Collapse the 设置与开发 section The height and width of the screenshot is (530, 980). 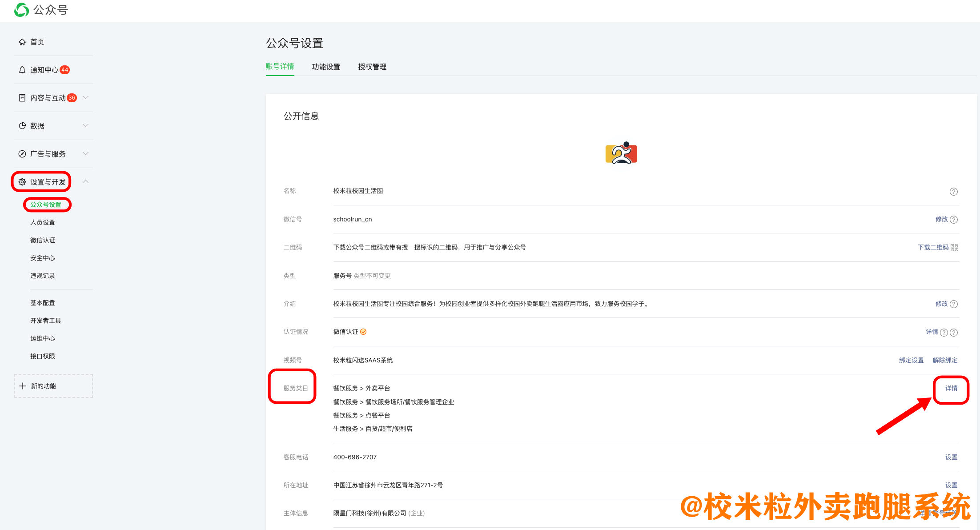pos(85,181)
